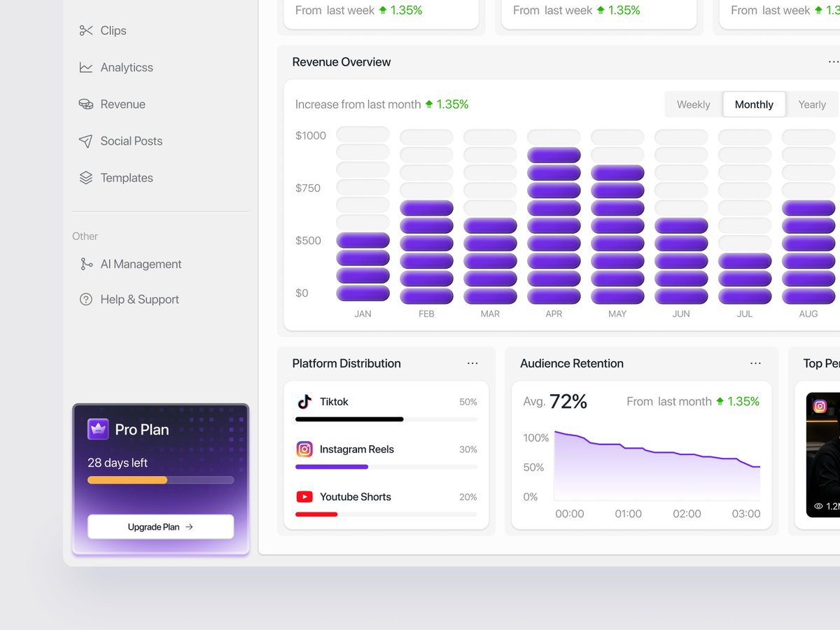Click the Tiktok 50% distribution bar
840x630 pixels.
386,419
